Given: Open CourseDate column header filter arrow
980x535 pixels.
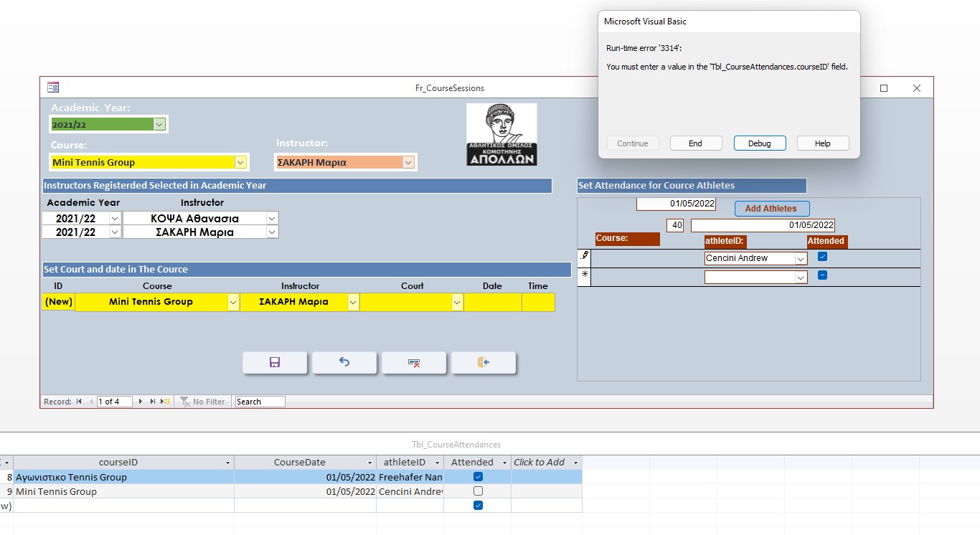Looking at the screenshot, I should (369, 463).
